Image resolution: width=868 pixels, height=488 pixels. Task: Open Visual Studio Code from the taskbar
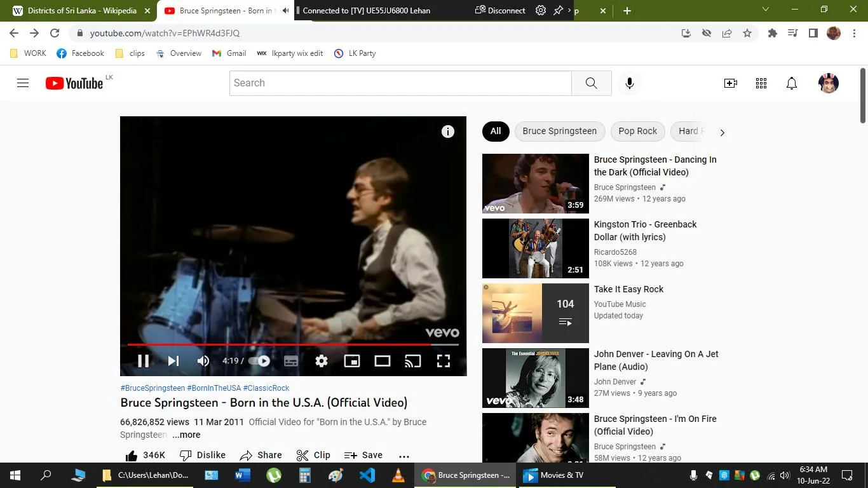tap(367, 475)
